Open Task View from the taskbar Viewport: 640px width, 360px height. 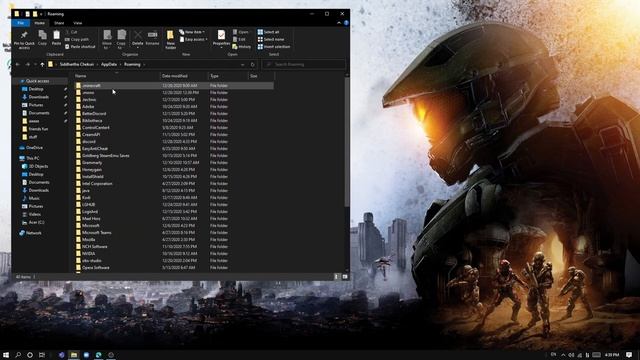[42, 355]
